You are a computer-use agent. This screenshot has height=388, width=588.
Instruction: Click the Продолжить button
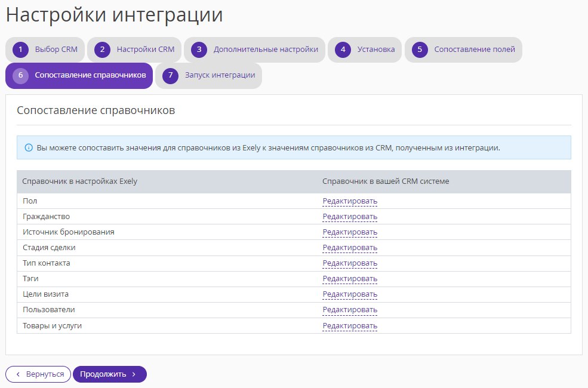(x=109, y=374)
